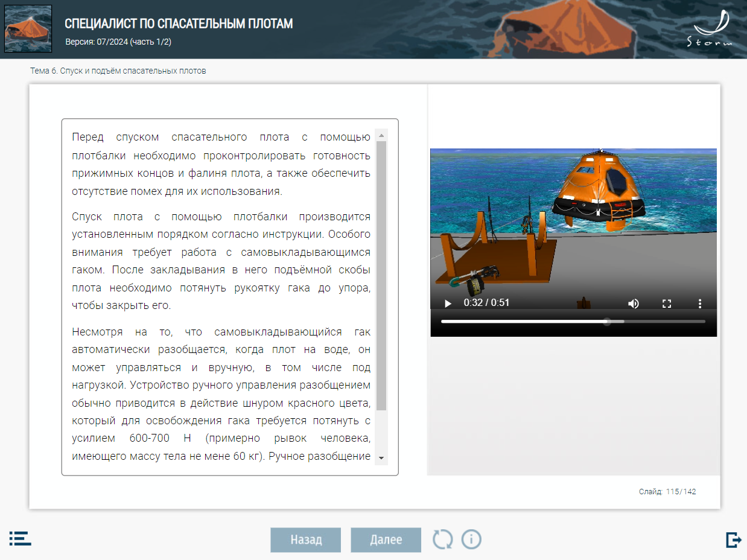Image resolution: width=747 pixels, height=560 pixels.
Task: Click the topic heading Тема 6
Action: [x=118, y=71]
